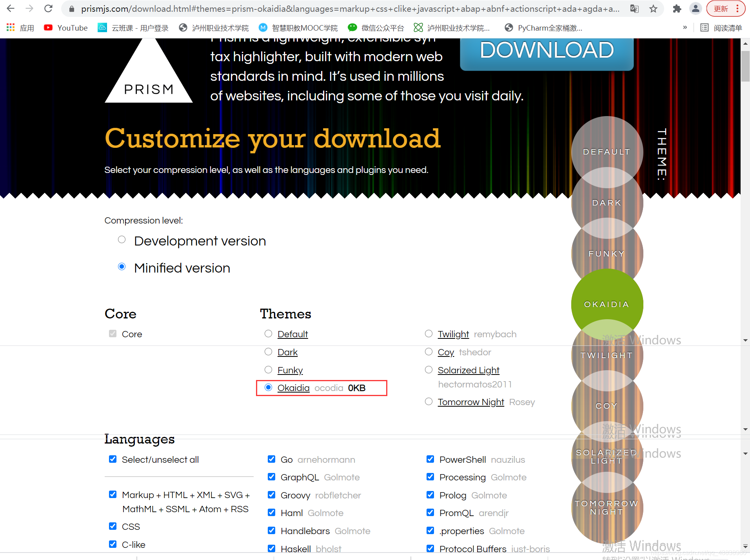Open the PyCharm全家桶激... bookmark
The width and height of the screenshot is (750, 560).
point(543,28)
